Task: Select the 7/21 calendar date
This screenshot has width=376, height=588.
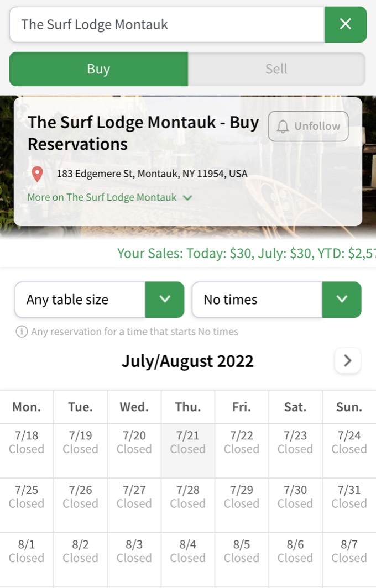Action: pos(188,442)
